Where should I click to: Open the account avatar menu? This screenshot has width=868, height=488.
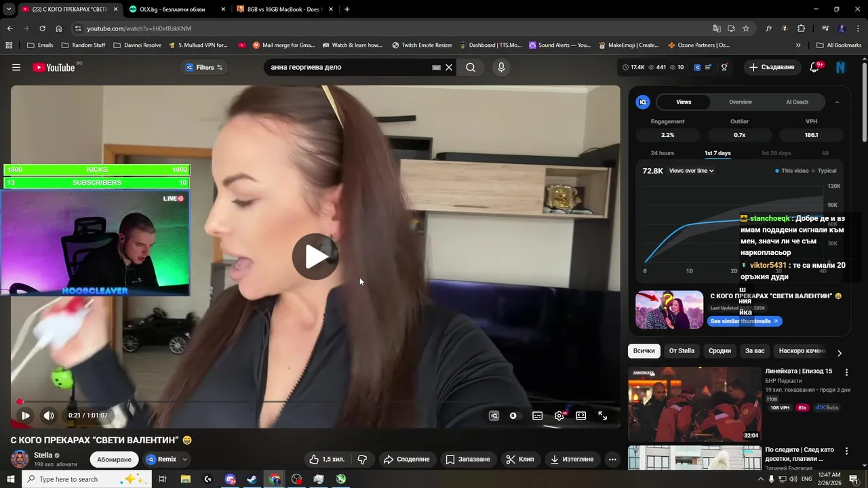[841, 67]
